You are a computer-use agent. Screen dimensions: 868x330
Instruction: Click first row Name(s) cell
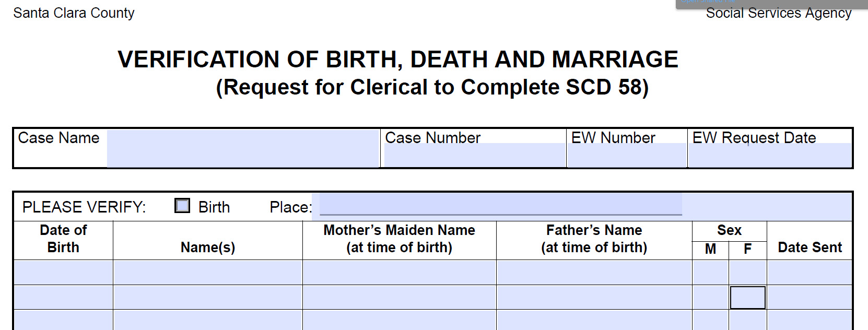coord(208,272)
